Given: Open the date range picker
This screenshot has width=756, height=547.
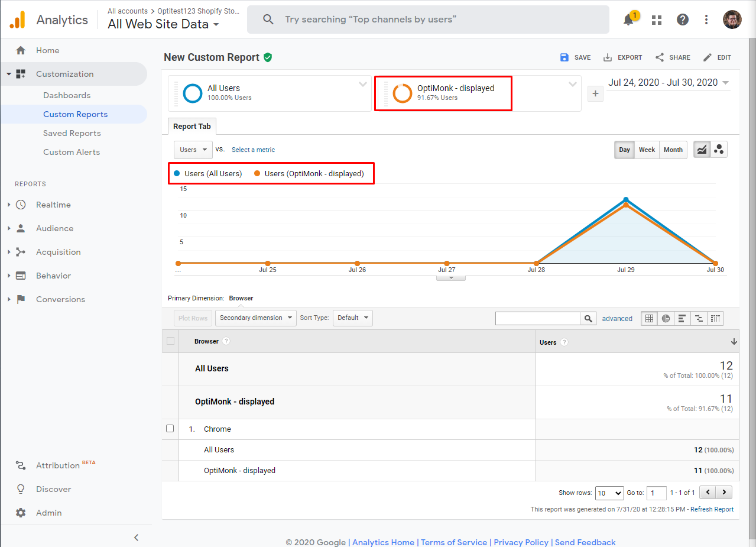Looking at the screenshot, I should pos(669,83).
